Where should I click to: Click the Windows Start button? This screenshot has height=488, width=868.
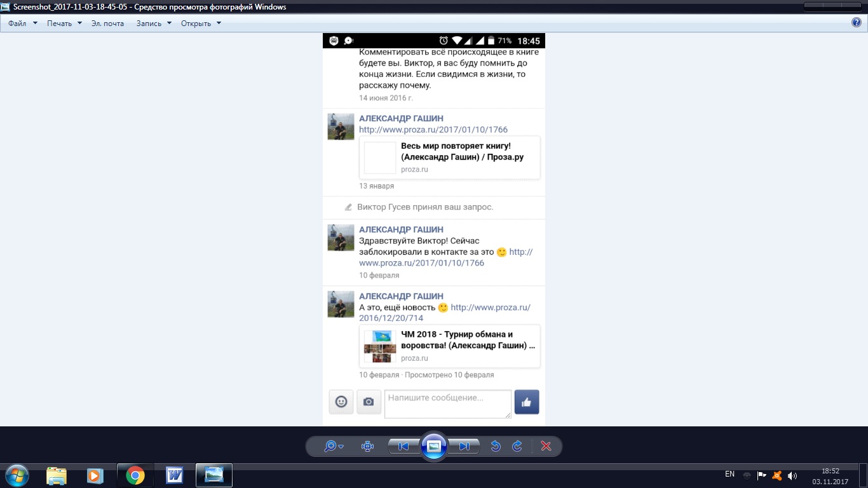pyautogui.click(x=17, y=475)
